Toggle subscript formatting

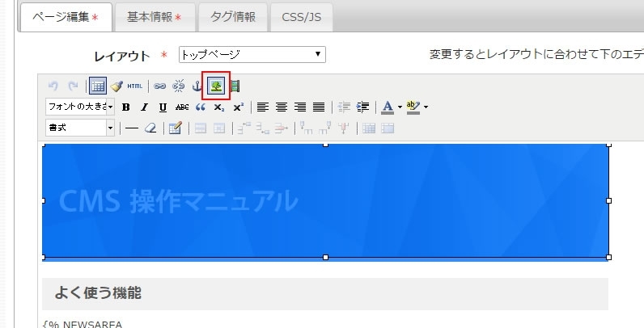tap(219, 107)
